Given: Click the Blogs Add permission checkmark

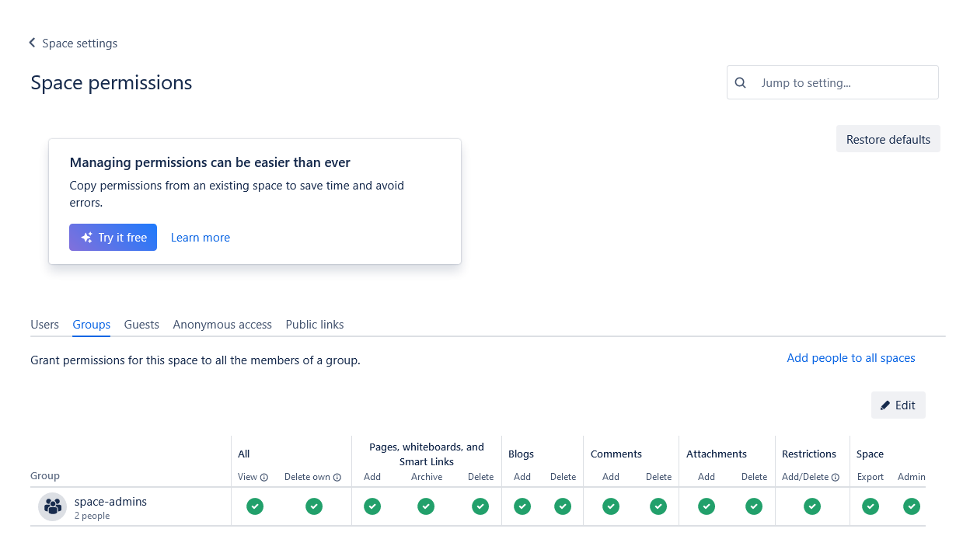Looking at the screenshot, I should (522, 506).
